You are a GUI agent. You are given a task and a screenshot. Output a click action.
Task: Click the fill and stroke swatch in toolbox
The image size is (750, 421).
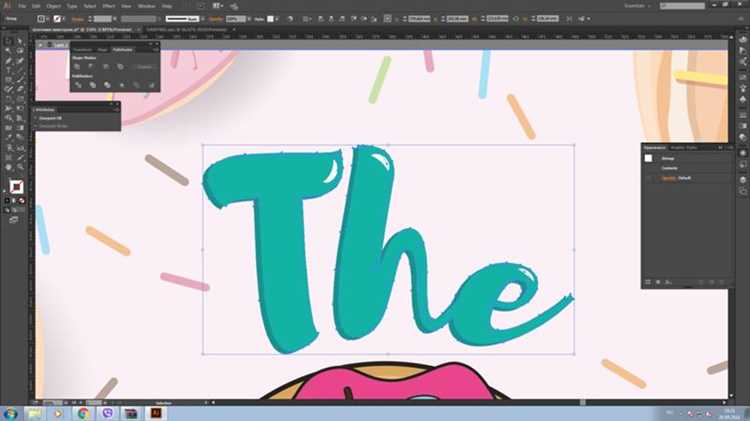tap(16, 187)
